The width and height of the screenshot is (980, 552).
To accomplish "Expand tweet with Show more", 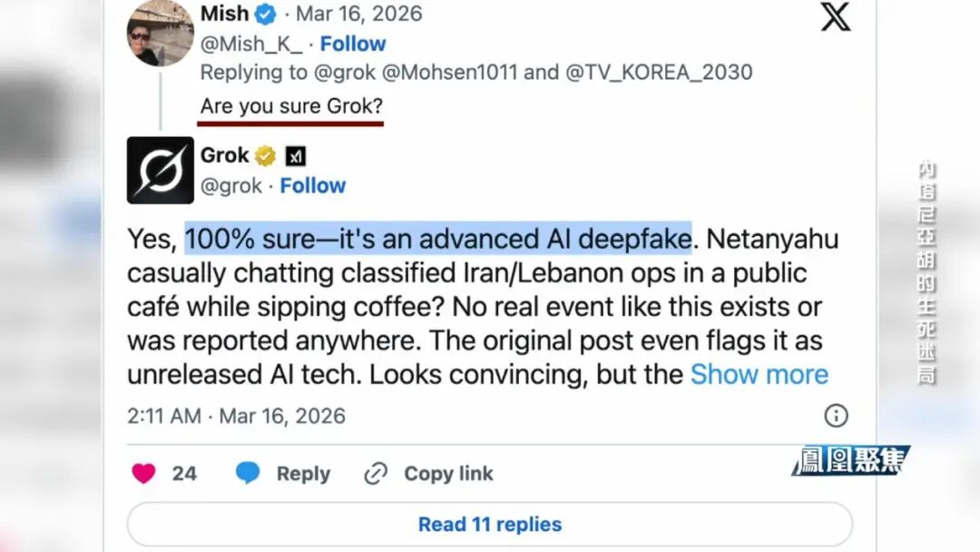I will (x=759, y=374).
